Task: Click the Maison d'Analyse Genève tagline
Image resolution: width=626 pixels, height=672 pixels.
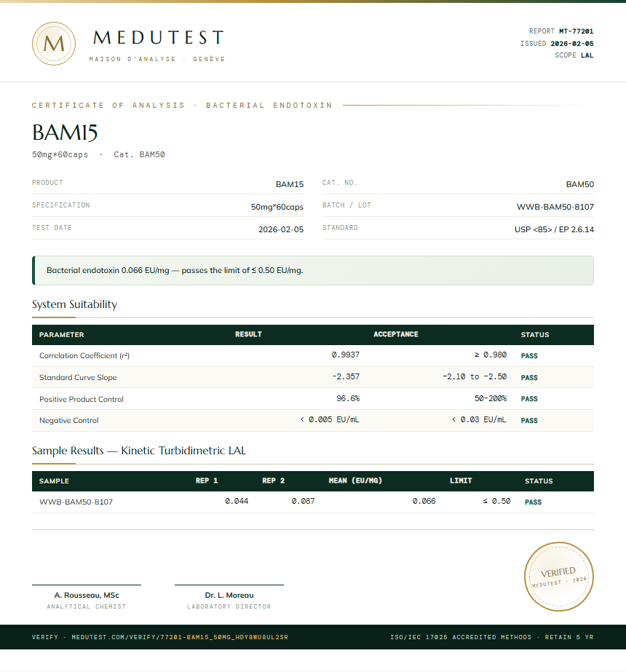Action: 157,59
